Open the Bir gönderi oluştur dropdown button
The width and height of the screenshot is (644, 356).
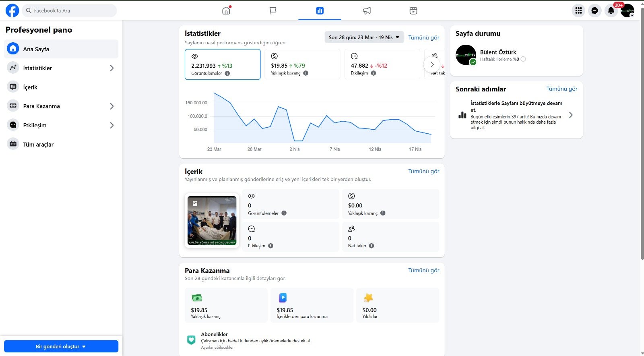(x=61, y=346)
